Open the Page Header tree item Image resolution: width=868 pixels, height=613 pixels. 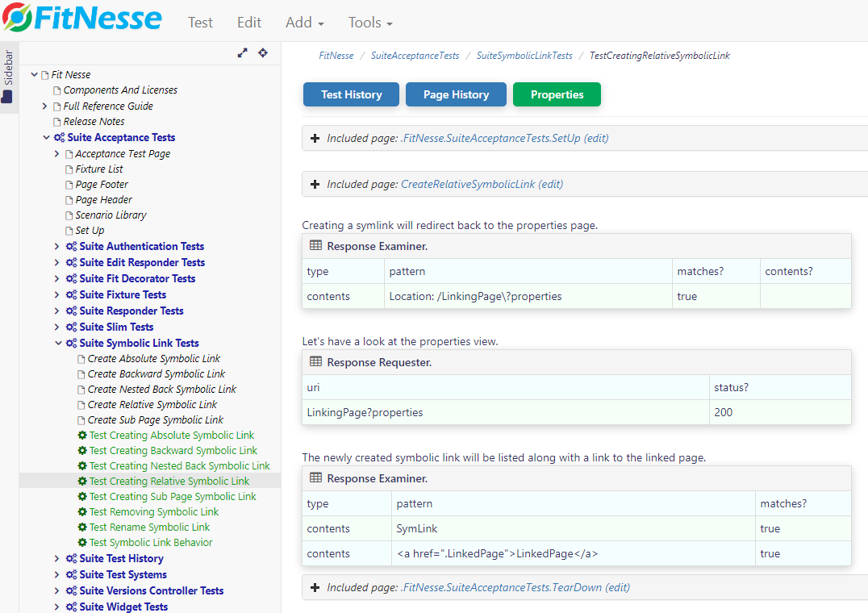(x=103, y=200)
